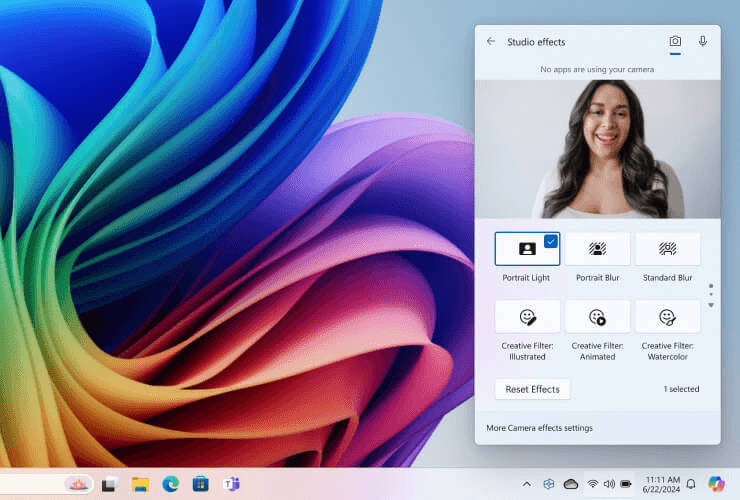Open Task View from the taskbar

pyautogui.click(x=109, y=484)
